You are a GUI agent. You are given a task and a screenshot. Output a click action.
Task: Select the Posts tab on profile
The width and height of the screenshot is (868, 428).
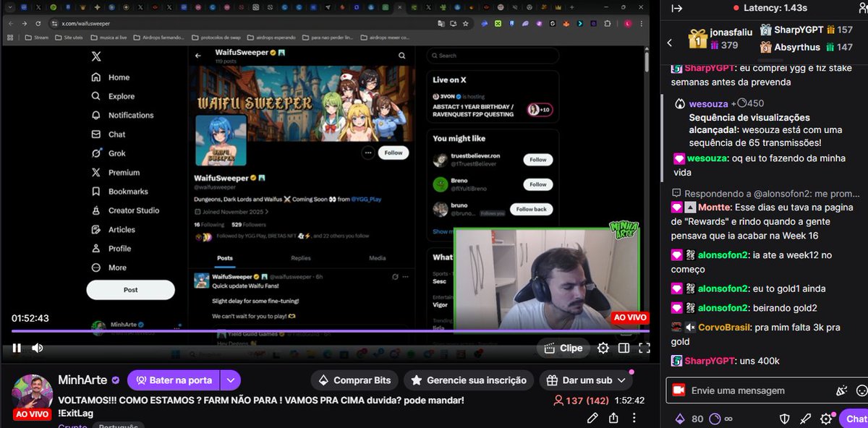[225, 258]
